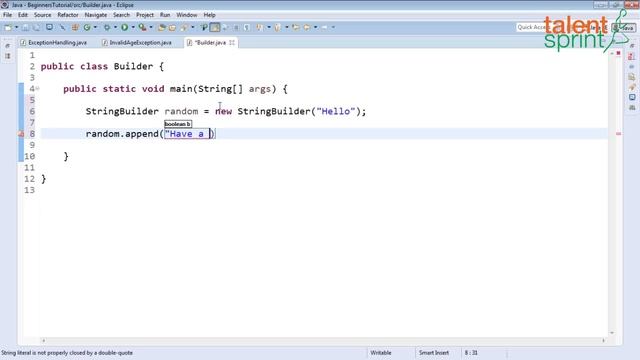Click the red overview ruler error square
This screenshot has width=640, height=360.
pyautogui.click(x=618, y=53)
